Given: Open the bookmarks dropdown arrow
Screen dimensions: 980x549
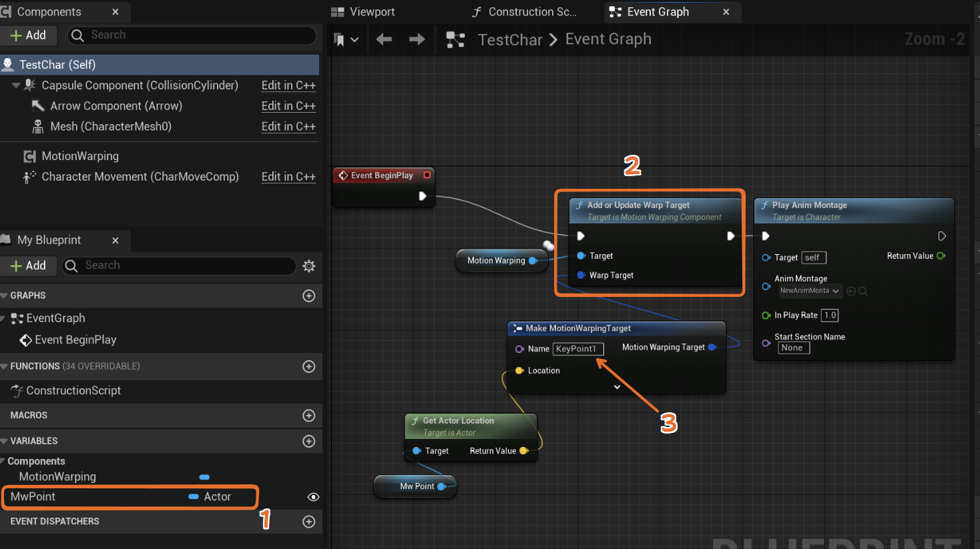Looking at the screenshot, I should [354, 40].
